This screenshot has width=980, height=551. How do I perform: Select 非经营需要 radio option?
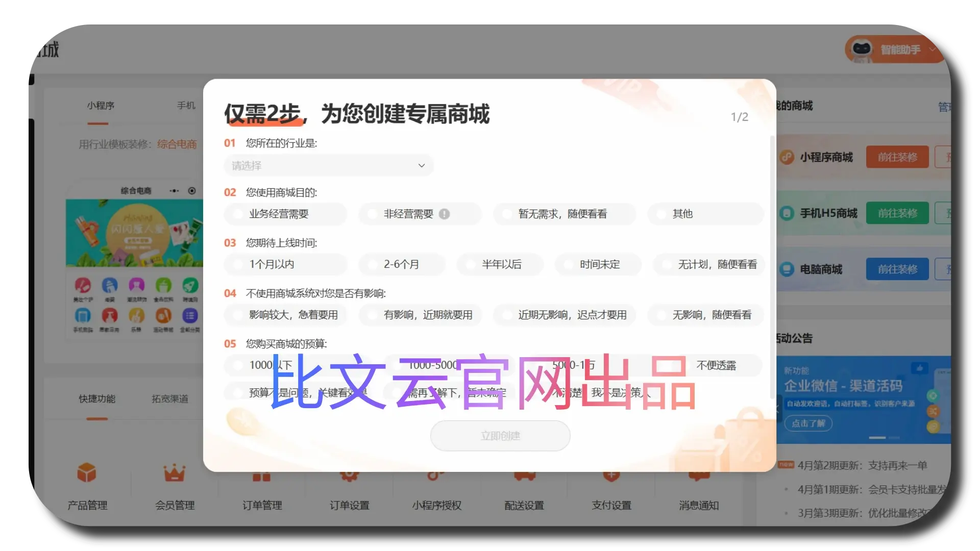click(x=420, y=214)
